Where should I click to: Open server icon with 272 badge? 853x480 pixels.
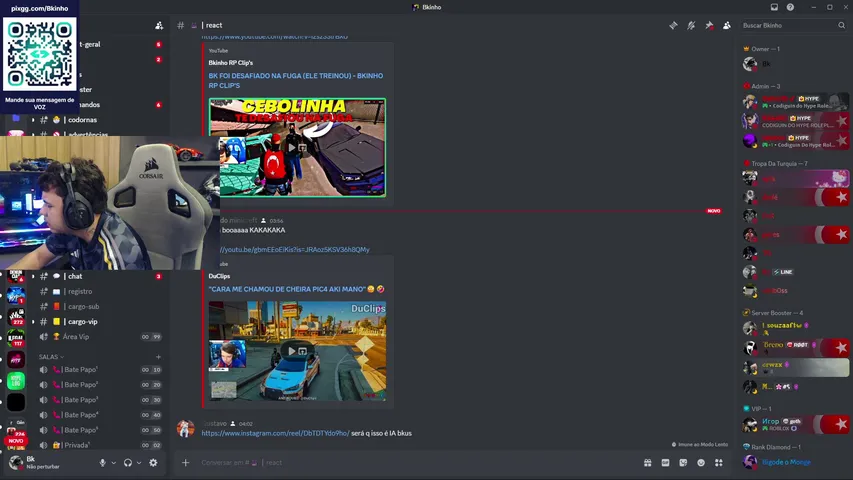point(16,317)
